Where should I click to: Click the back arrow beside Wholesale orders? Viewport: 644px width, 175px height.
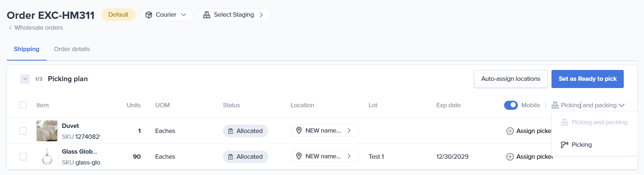point(10,28)
